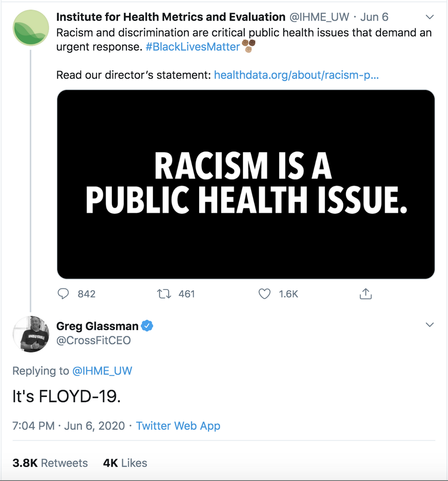The width and height of the screenshot is (448, 481).
Task: Open the reply icon on IHME's tweet
Action: [63, 294]
